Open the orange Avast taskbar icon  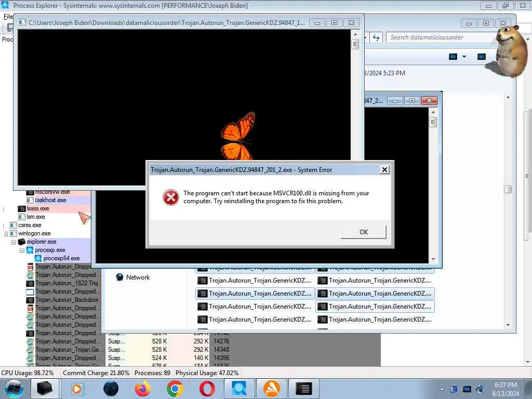[x=272, y=389]
